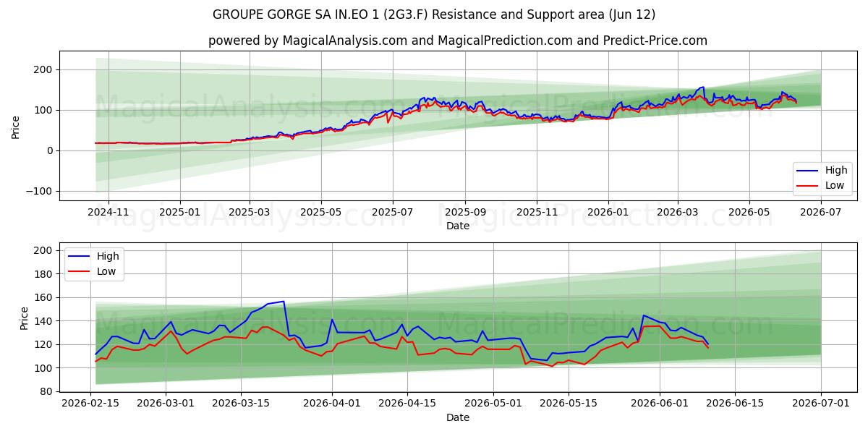
Task: Click 'High' in the bottom chart legend
Action: coord(109,256)
